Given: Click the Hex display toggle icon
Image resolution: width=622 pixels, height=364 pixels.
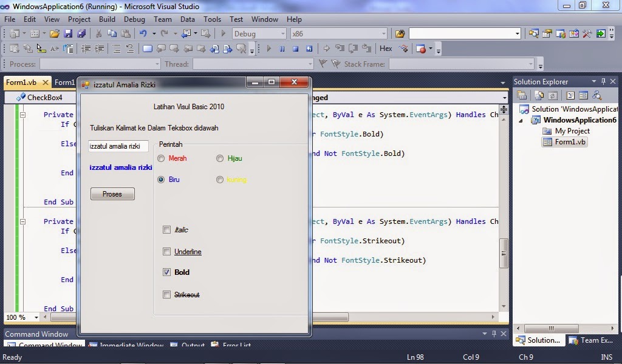Looking at the screenshot, I should [386, 49].
